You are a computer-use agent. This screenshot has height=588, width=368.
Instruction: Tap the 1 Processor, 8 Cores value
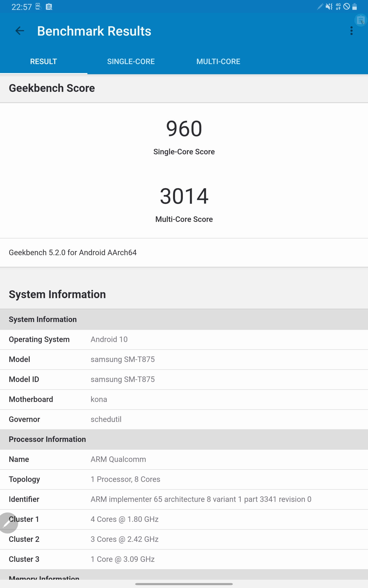pyautogui.click(x=125, y=479)
